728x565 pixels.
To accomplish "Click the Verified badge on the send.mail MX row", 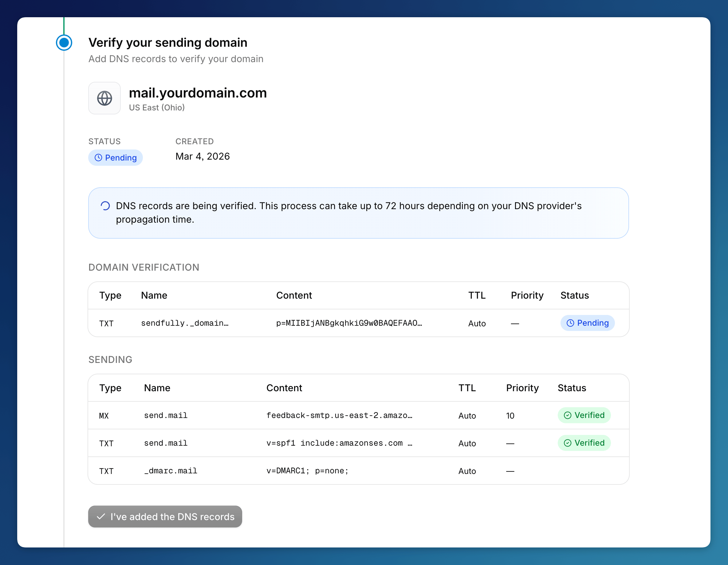I will [x=584, y=415].
